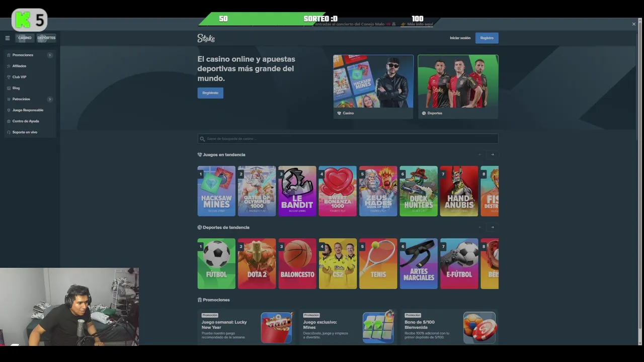This screenshot has height=362, width=644.
Task: Click the search magnifier icon
Action: [x=202, y=139]
